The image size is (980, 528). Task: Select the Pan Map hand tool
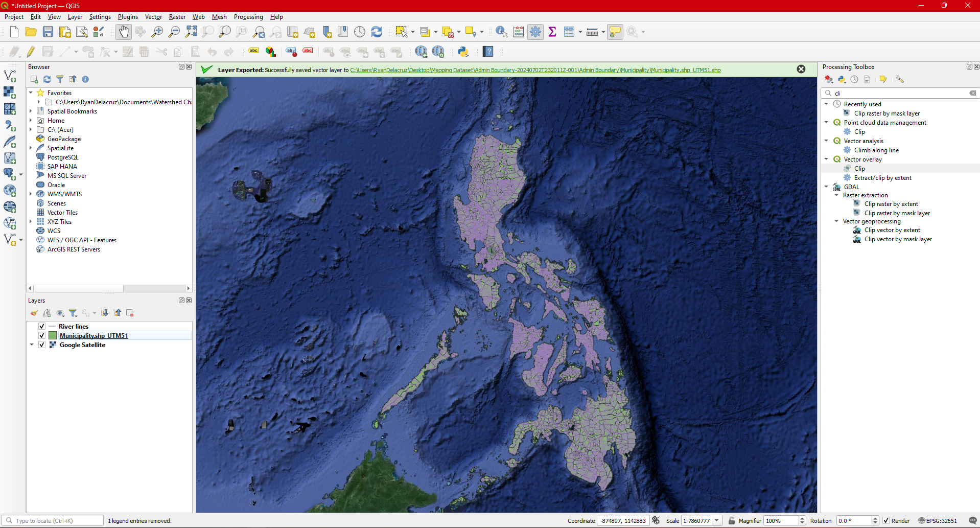click(124, 32)
